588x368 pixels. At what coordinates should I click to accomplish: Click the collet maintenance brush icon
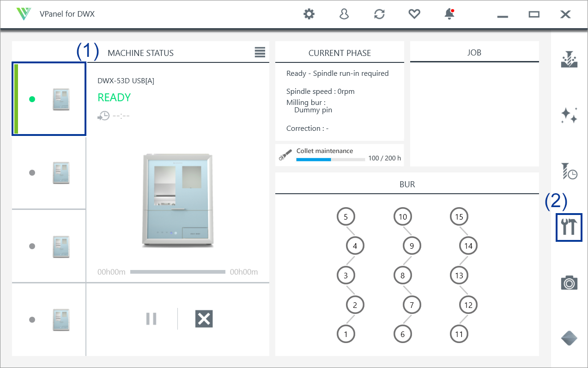coord(285,155)
